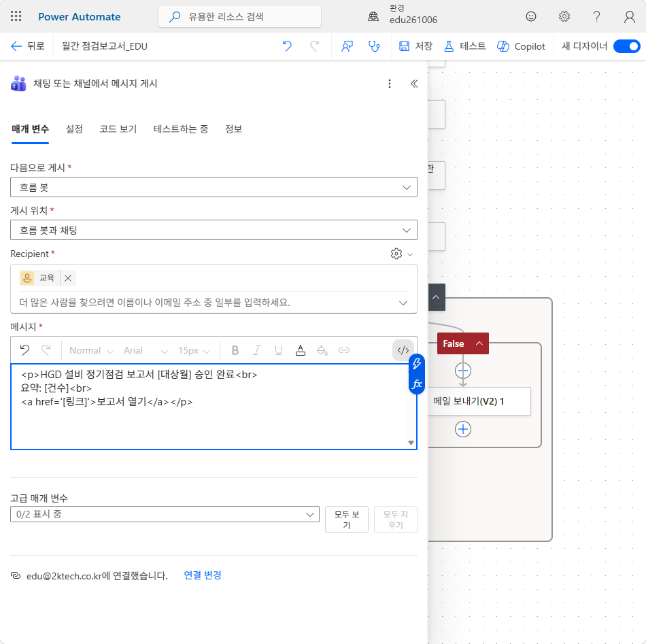Toggle the 새 디자이너 switch

(626, 46)
